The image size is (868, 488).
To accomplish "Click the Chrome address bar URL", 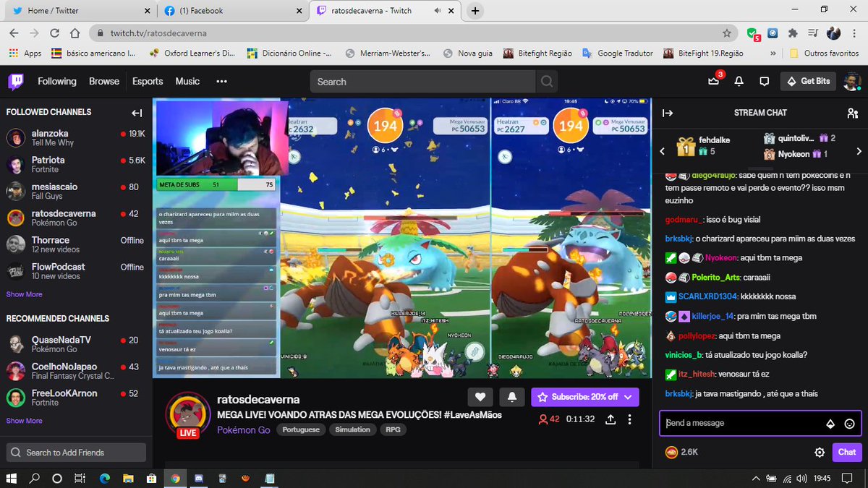I will (158, 33).
